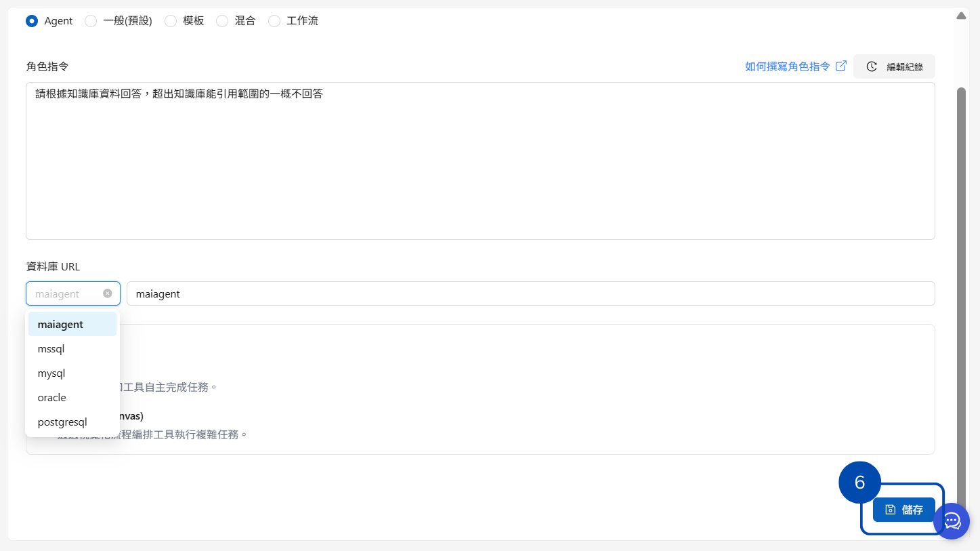980x551 pixels.
Task: Clear the database type selection icon
Action: click(x=108, y=293)
